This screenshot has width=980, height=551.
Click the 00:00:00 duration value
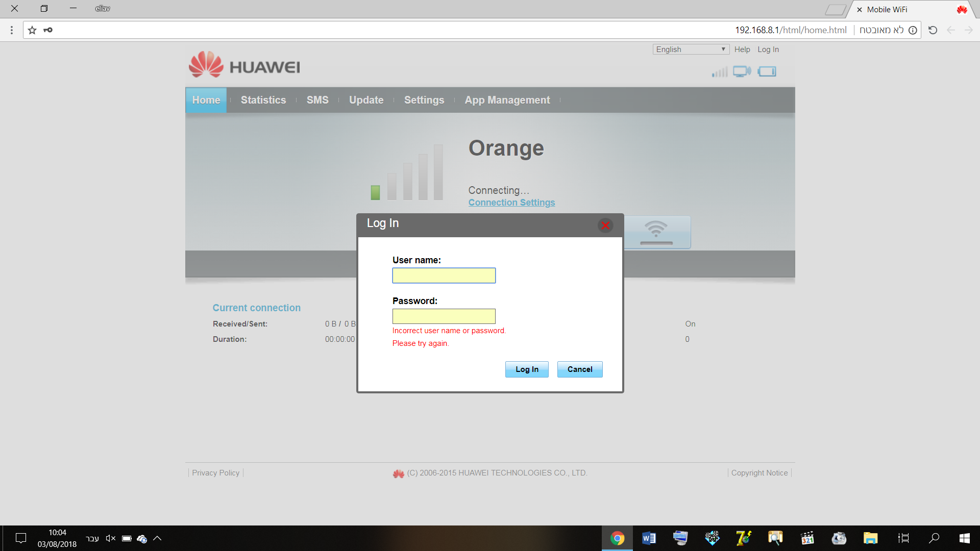pyautogui.click(x=340, y=339)
